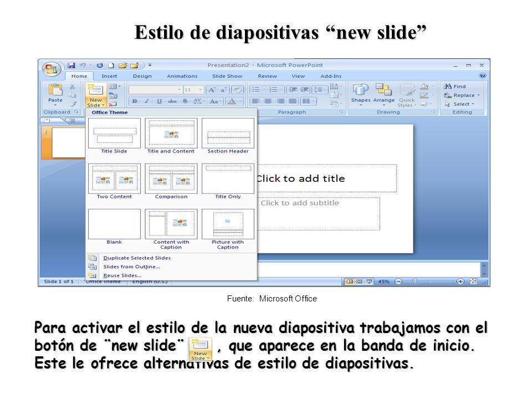Toggle strikethrough abc button
The height and width of the screenshot is (399, 532).
tap(172, 101)
